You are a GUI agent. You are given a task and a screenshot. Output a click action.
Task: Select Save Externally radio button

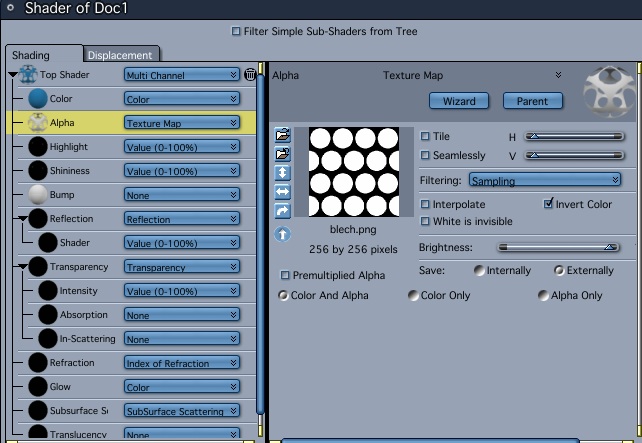tap(559, 270)
